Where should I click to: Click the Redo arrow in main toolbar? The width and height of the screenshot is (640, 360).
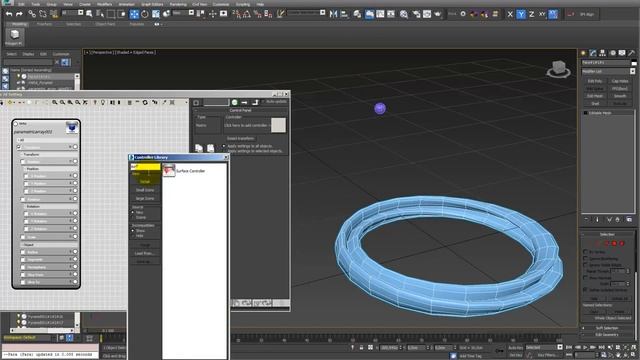click(x=19, y=14)
